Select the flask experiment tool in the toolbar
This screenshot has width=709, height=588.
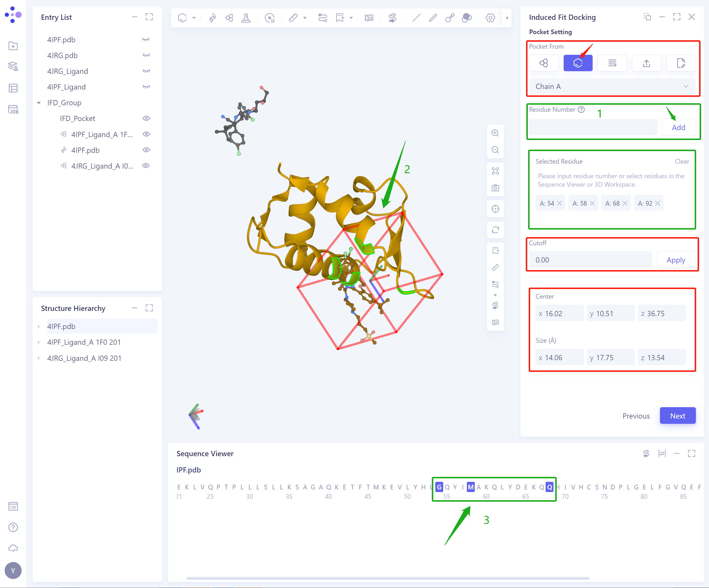click(x=246, y=18)
